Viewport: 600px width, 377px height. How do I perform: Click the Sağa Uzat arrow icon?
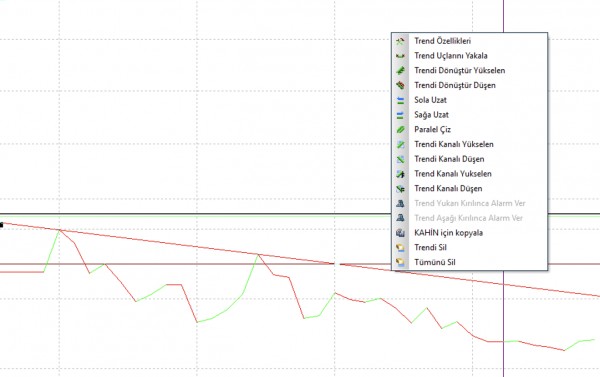coord(400,115)
